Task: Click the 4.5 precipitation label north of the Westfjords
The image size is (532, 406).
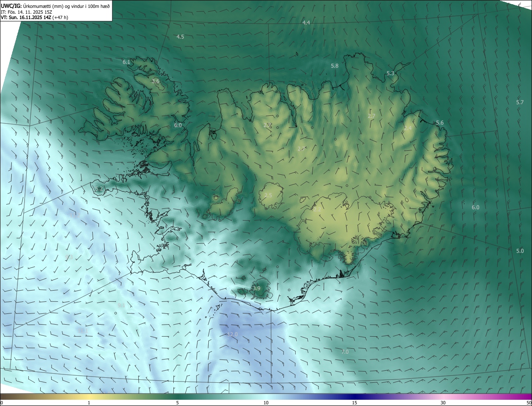Action: [180, 37]
